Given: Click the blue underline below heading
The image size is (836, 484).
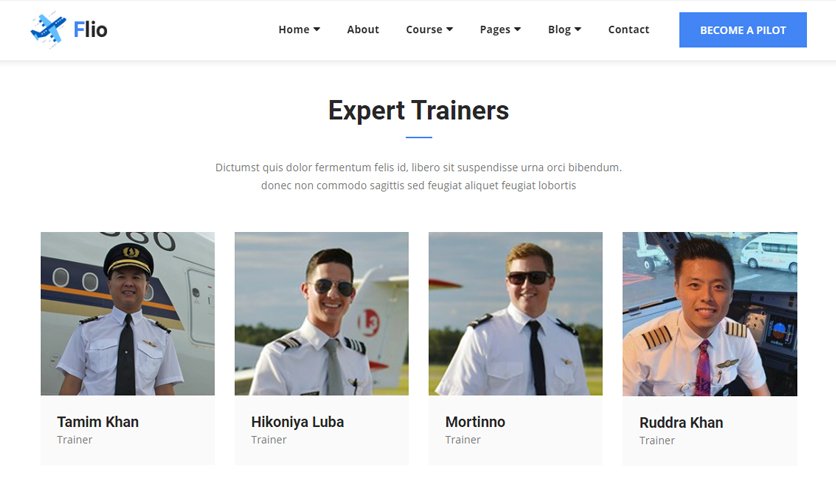Looking at the screenshot, I should 419,137.
